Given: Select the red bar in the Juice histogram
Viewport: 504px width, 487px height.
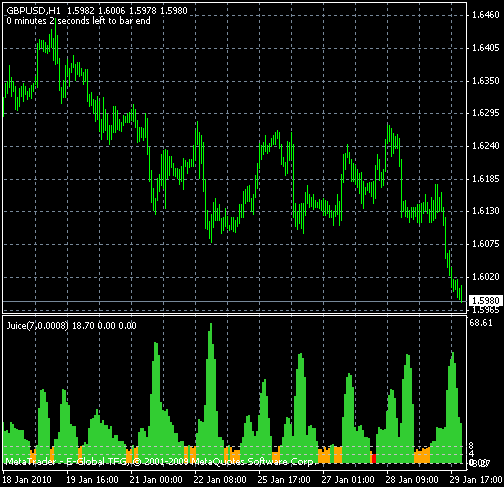Looking at the screenshot, I should (x=374, y=458).
